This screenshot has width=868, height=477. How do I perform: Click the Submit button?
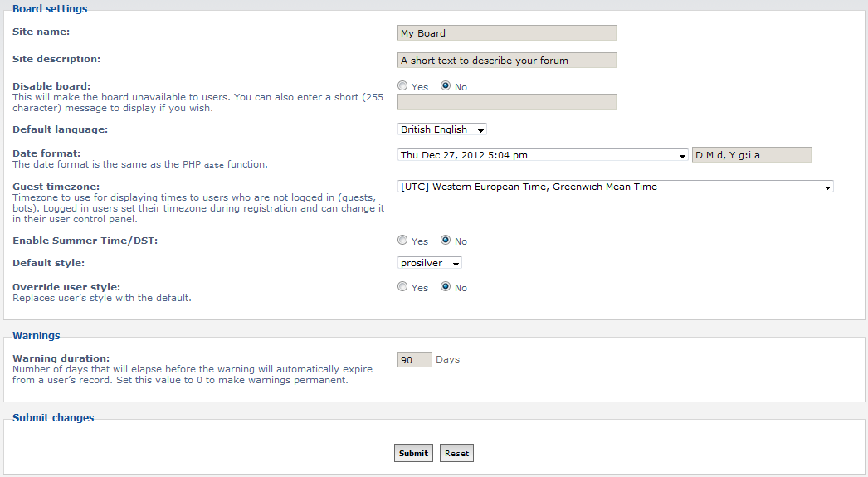coord(413,453)
